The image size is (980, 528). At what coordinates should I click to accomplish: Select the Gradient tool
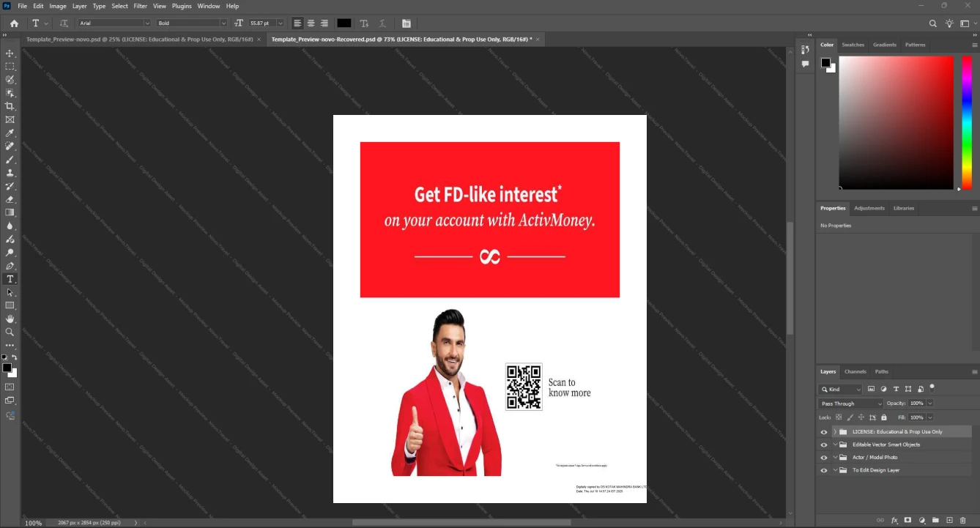point(10,212)
